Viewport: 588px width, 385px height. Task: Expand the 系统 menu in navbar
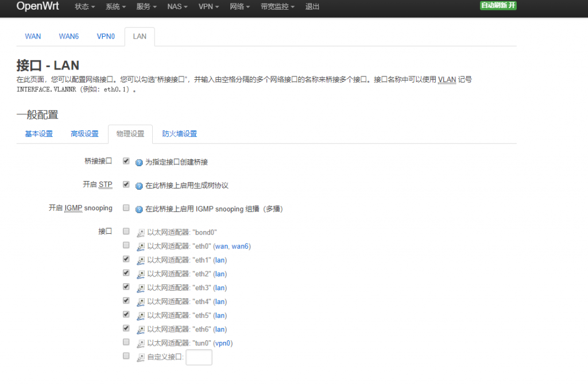coord(115,7)
